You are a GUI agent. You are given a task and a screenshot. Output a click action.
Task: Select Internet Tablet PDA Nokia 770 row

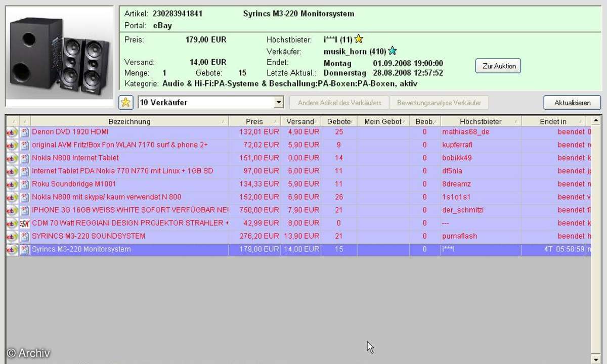click(298, 171)
